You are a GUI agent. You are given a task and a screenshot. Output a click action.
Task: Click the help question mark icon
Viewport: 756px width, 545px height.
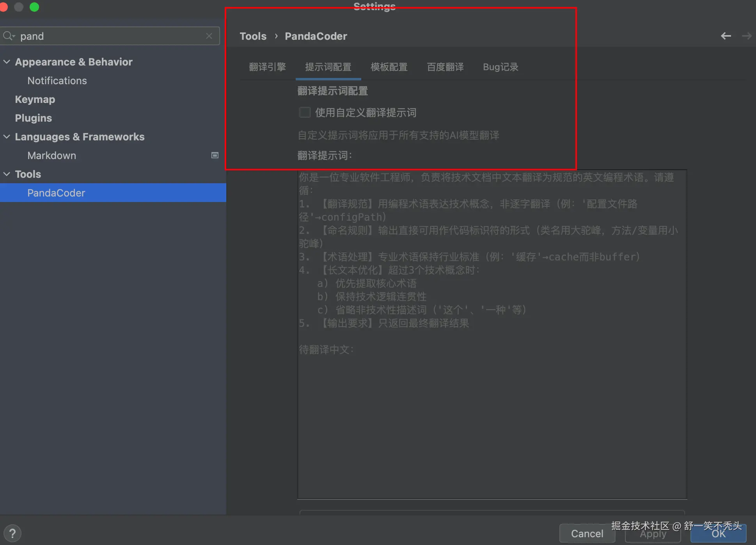pyautogui.click(x=13, y=533)
